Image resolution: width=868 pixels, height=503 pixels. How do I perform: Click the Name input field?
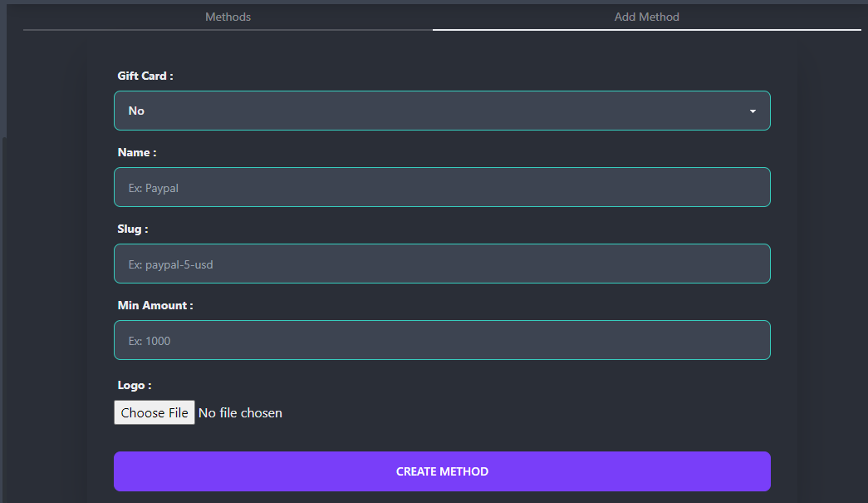point(442,187)
